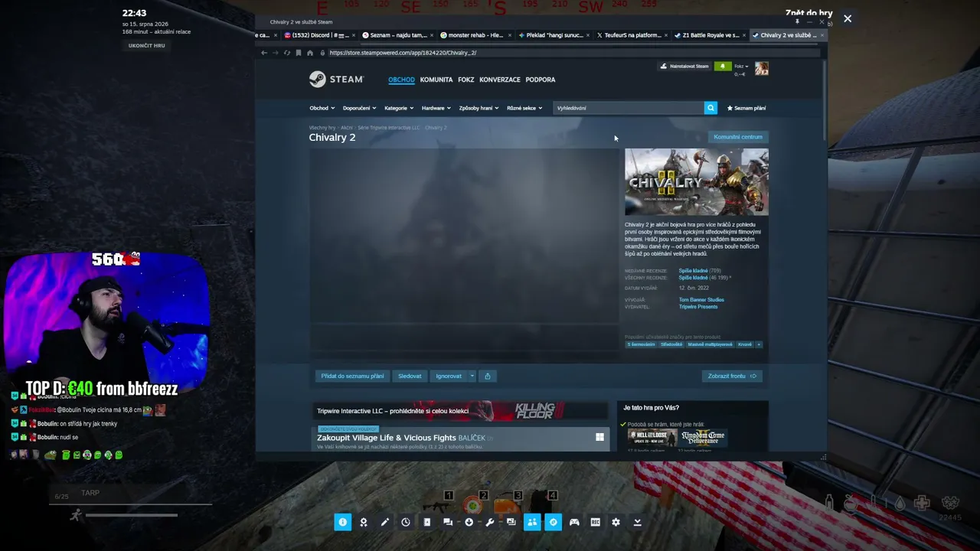Expand the Způsoby hraní dropdown menu
The height and width of the screenshot is (551, 980).
[479, 108]
